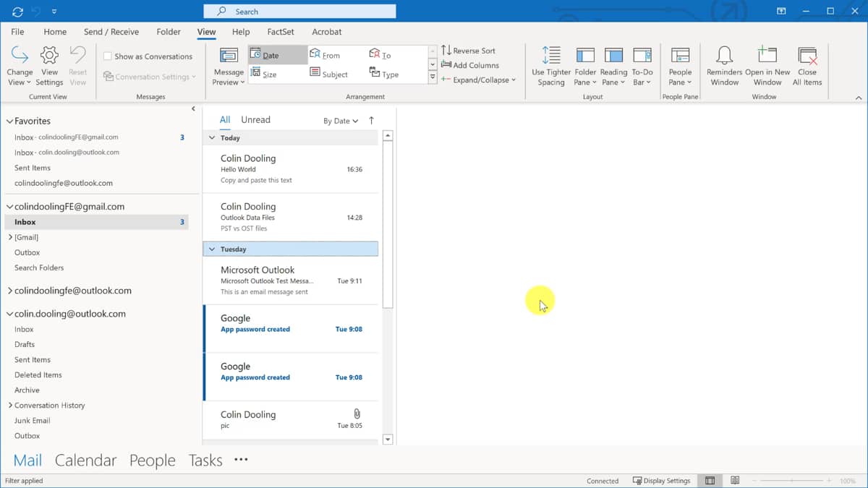Image resolution: width=868 pixels, height=488 pixels.
Task: Click Add Columns
Action: [470, 65]
